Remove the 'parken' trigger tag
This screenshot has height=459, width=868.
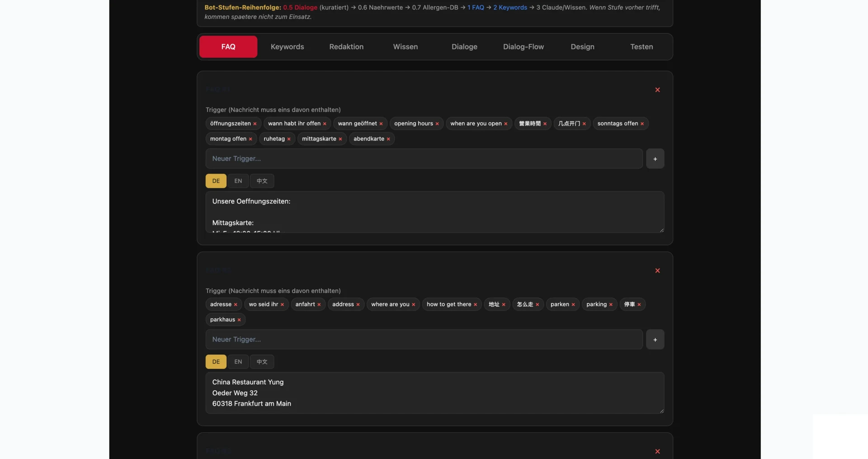[573, 305]
